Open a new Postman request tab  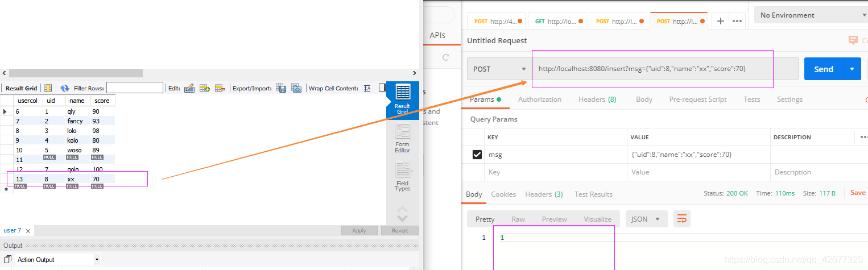[x=720, y=21]
